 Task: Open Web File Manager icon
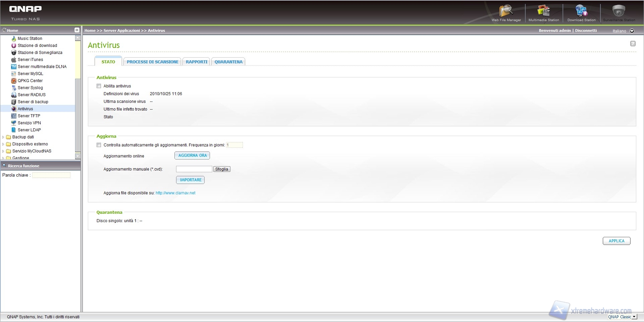click(506, 11)
